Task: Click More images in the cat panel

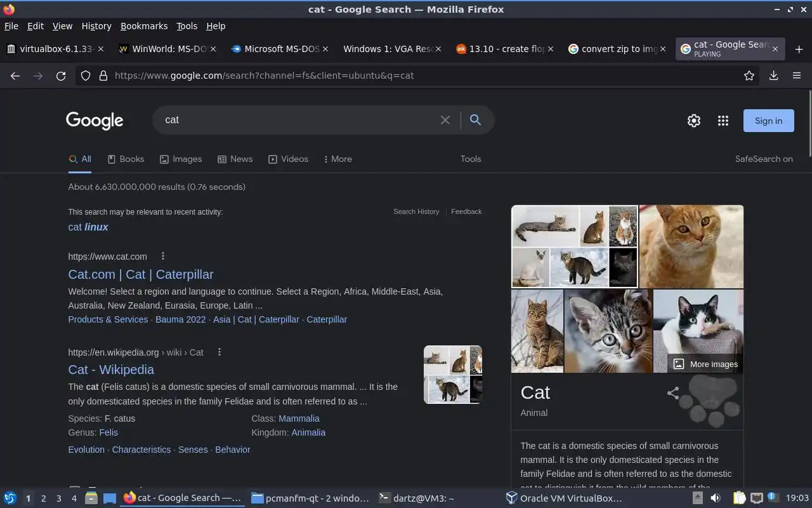Action: pos(705,364)
